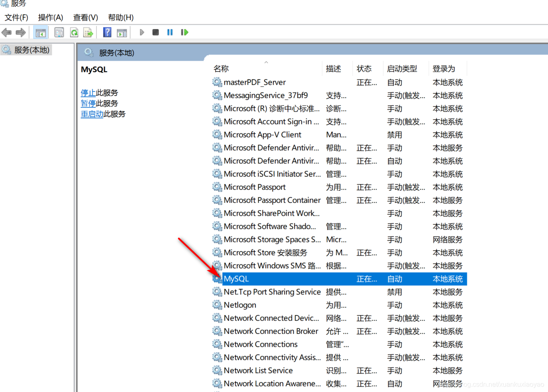Screen dimensions: 548x392
Task: Open the 查看(V) menu
Action: coord(86,17)
